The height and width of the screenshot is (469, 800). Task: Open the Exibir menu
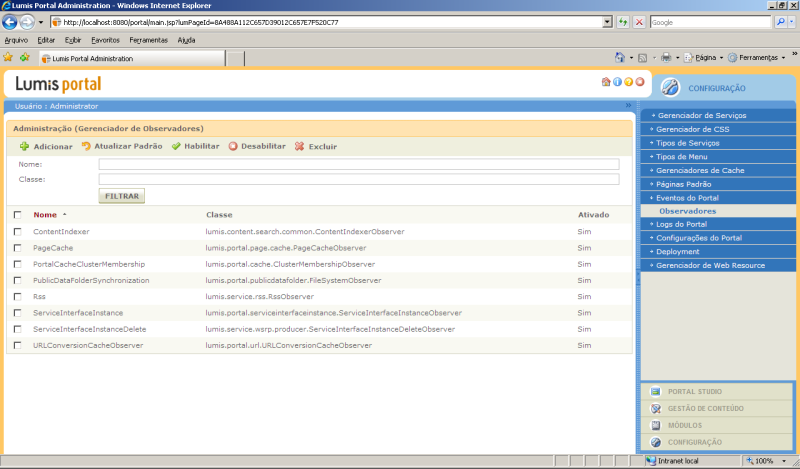72,40
